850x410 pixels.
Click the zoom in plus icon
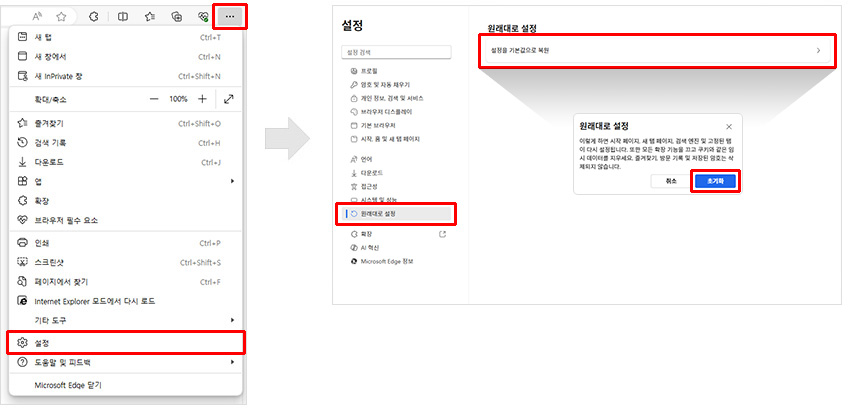(x=202, y=99)
